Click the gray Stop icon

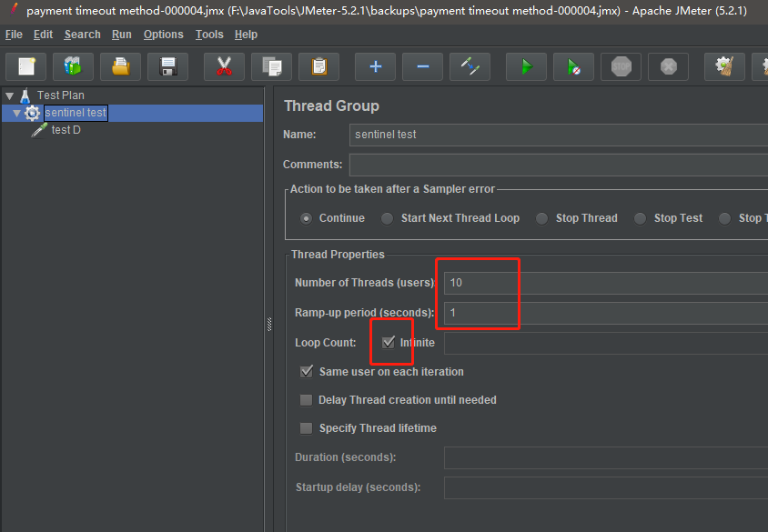pyautogui.click(x=621, y=66)
